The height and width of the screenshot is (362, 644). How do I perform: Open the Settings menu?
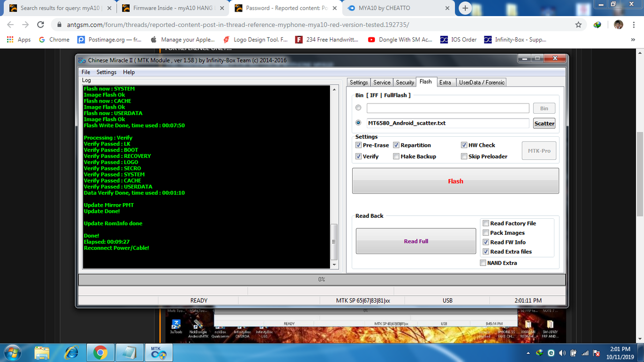tap(107, 72)
